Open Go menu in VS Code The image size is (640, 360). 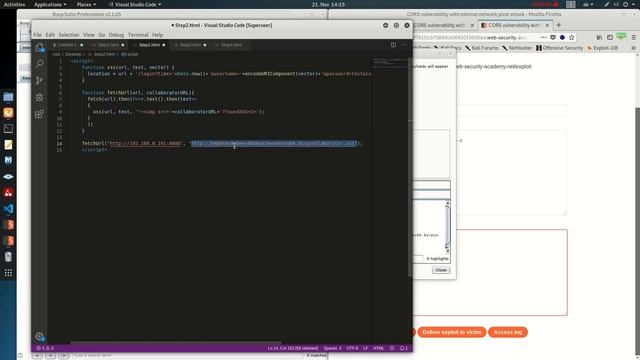102,35
